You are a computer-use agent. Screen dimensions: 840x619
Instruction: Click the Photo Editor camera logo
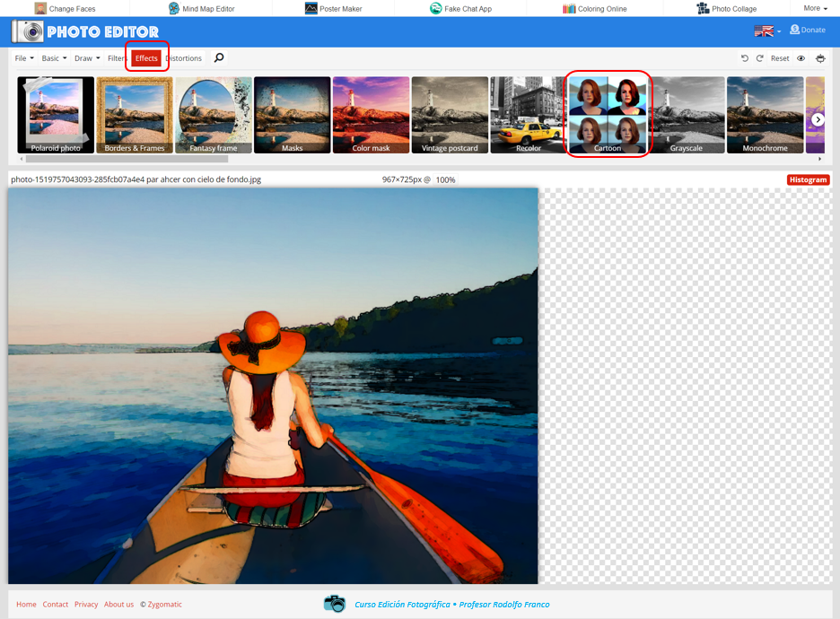29,32
